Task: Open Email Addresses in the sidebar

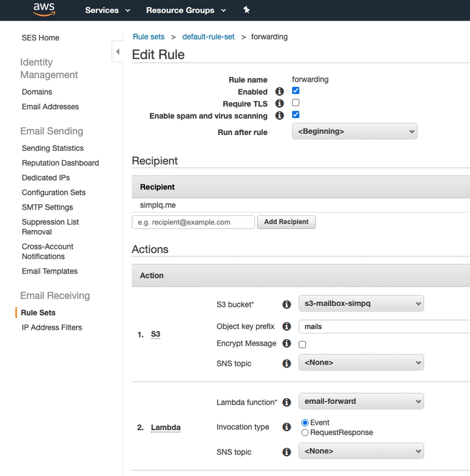Action: pyautogui.click(x=50, y=107)
